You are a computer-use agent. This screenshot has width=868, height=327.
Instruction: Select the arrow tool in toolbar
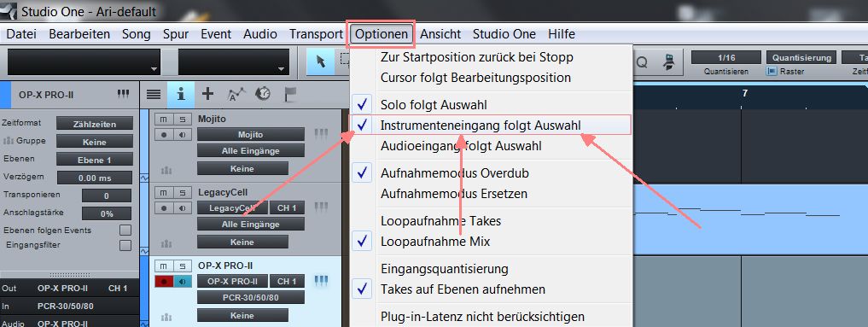click(320, 61)
